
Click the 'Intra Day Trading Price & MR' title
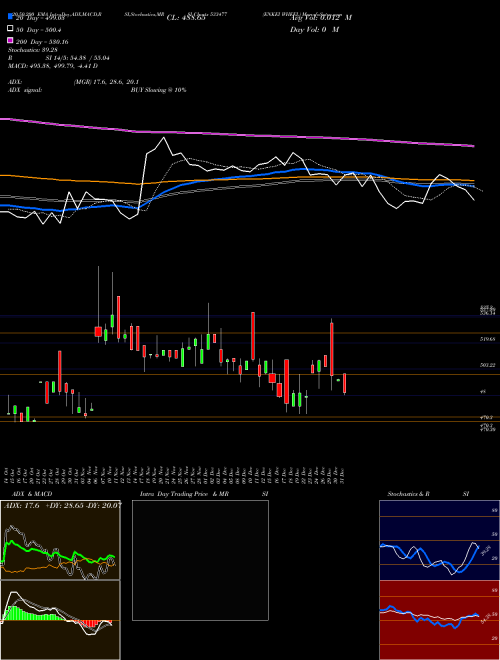coord(184,494)
